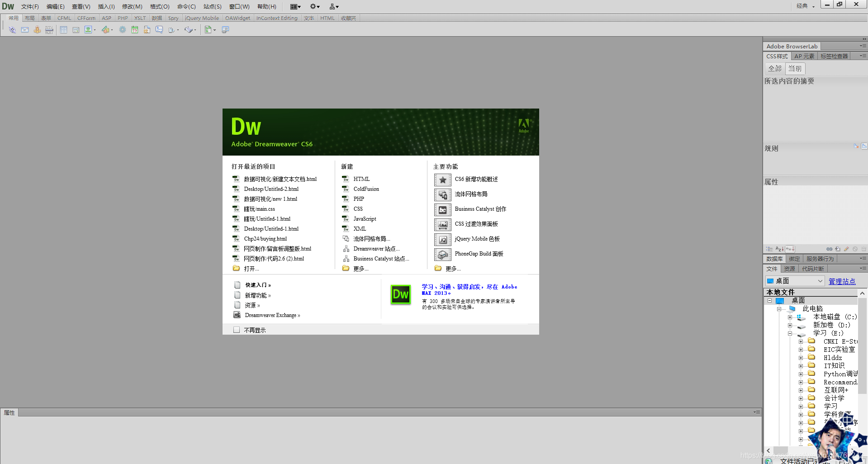Switch to the 资源 tab
The height and width of the screenshot is (464, 868).
tap(789, 269)
